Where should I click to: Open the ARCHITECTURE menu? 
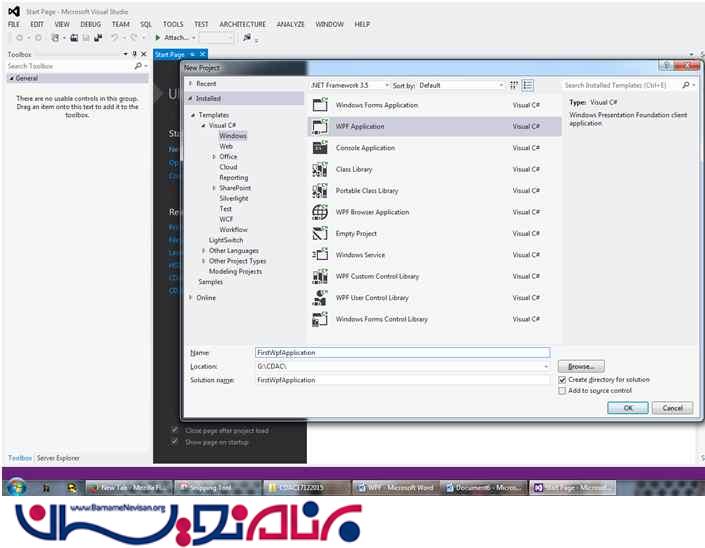[x=243, y=24]
